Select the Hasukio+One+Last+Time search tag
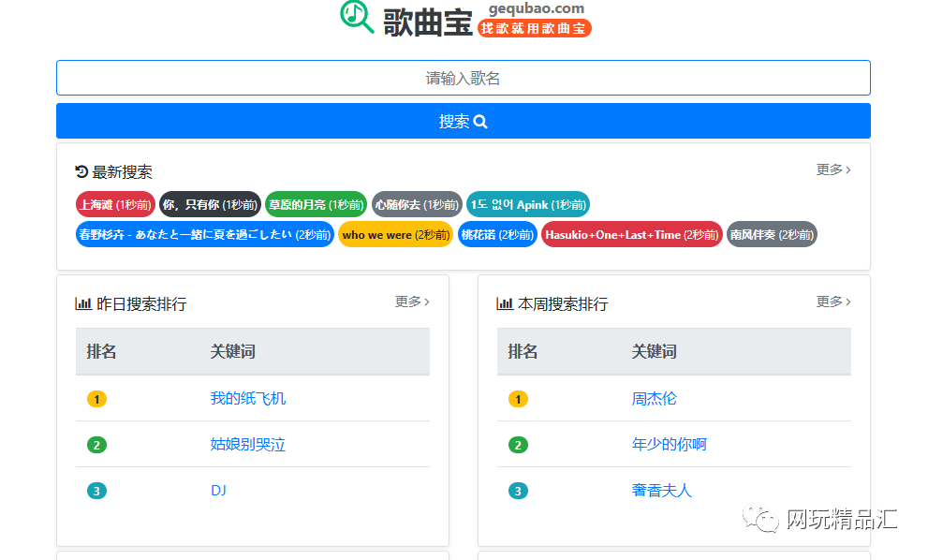 (x=631, y=234)
